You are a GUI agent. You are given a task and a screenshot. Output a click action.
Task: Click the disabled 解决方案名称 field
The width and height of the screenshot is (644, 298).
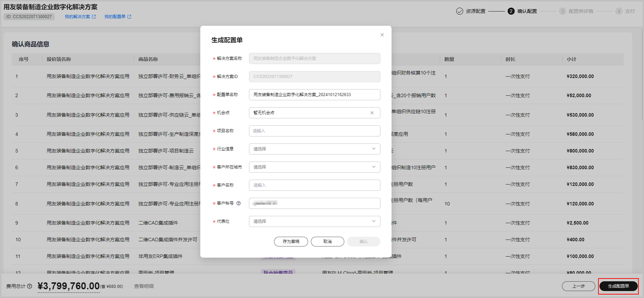(x=314, y=58)
